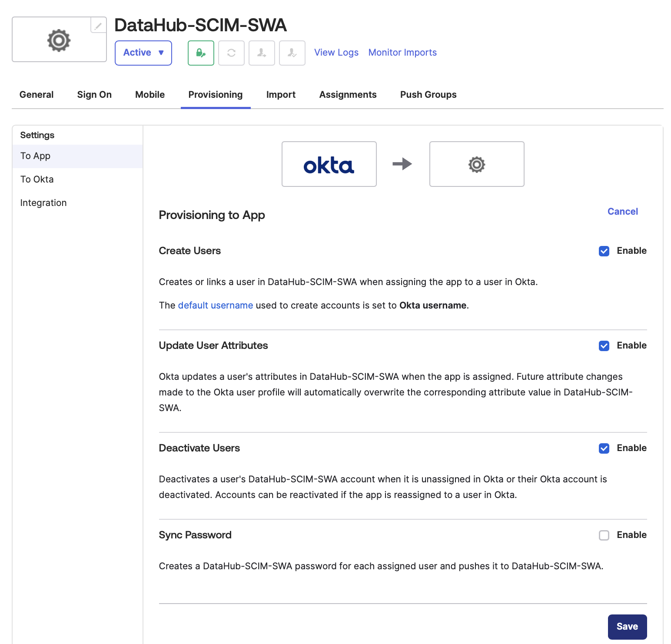Edit the app logo pencil icon
The image size is (671, 644).
98,25
